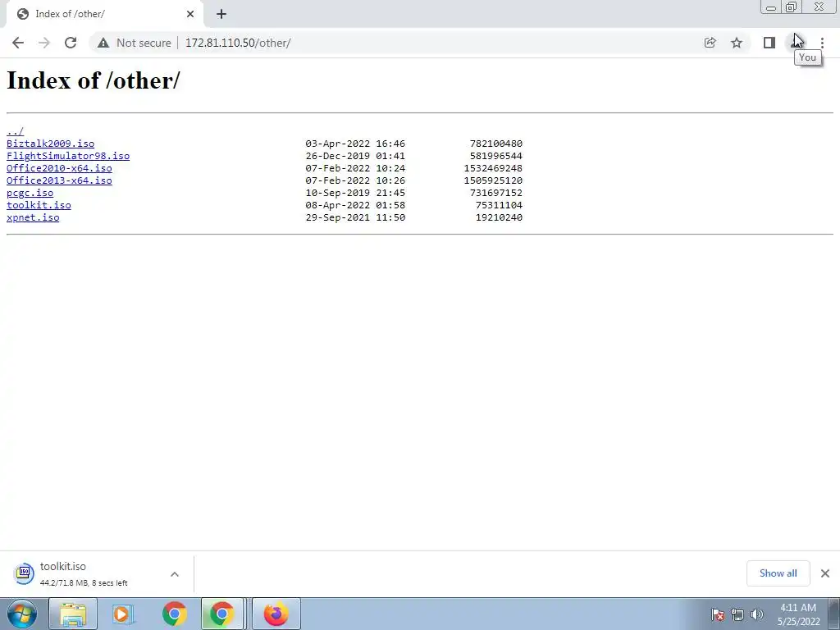
Task: Click the Show desktop button
Action: pyautogui.click(x=834, y=614)
